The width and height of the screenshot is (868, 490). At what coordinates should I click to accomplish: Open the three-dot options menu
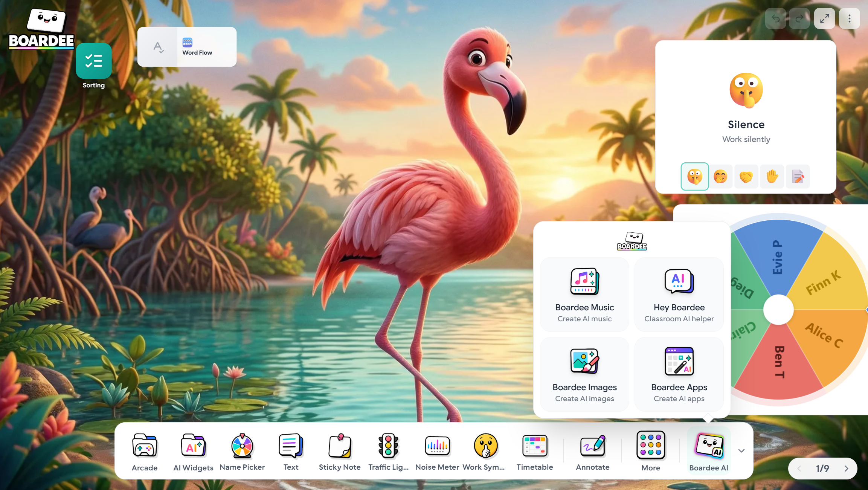[x=850, y=18]
